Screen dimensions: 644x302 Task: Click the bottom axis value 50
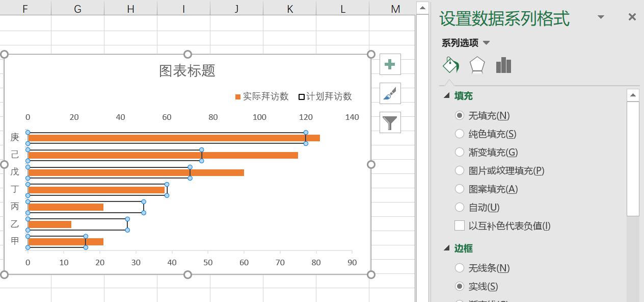208,263
